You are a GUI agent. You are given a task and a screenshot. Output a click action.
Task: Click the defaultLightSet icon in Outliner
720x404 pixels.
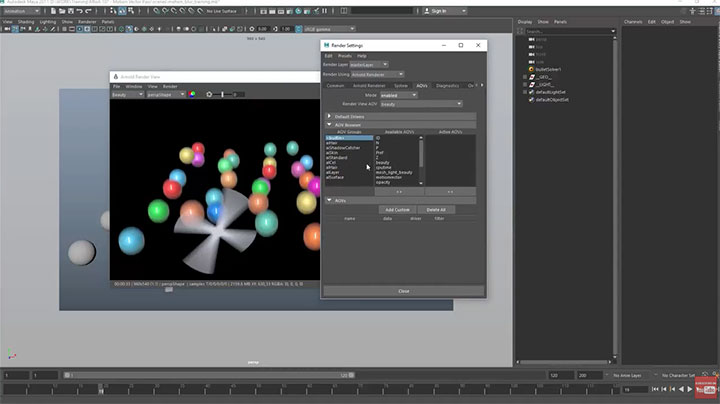point(530,93)
